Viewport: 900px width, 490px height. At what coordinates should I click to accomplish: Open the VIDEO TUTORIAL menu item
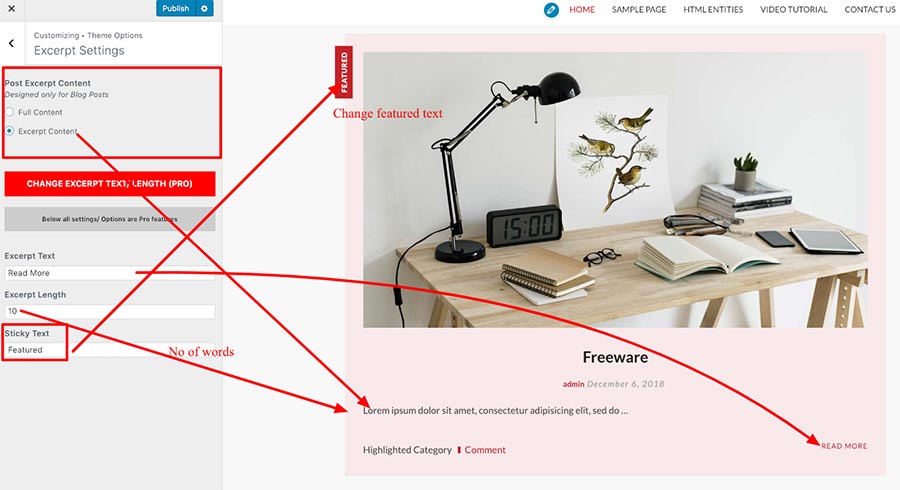pyautogui.click(x=794, y=10)
